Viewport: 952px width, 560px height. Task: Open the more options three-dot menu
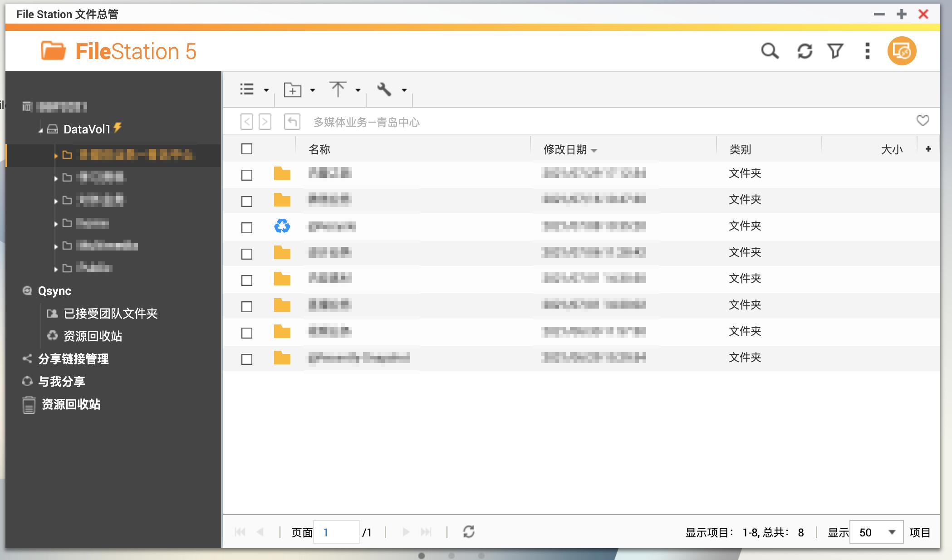(867, 51)
